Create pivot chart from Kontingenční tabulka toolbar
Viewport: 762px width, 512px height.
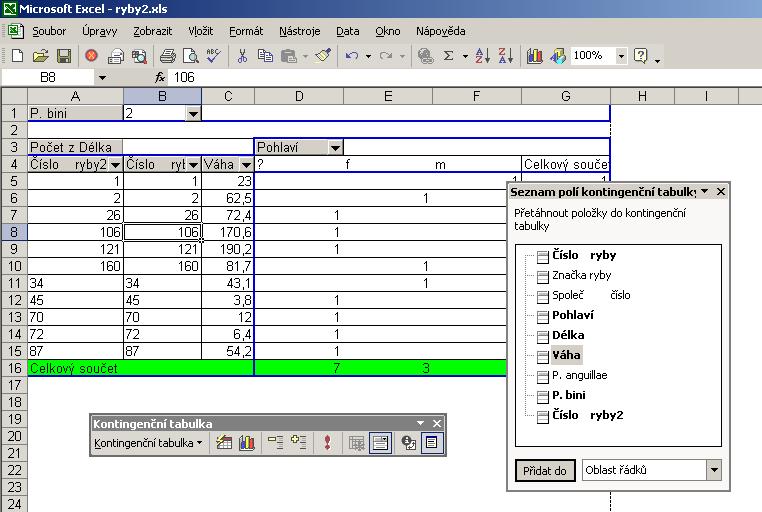tap(247, 443)
